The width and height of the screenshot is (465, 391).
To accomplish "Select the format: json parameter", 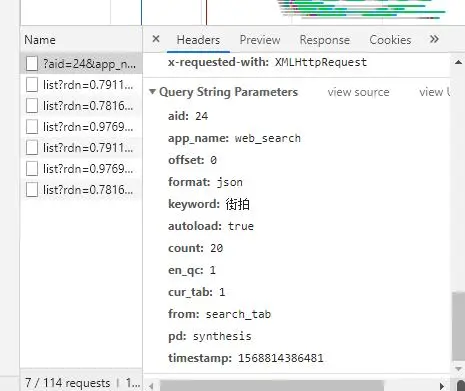I will 205,182.
